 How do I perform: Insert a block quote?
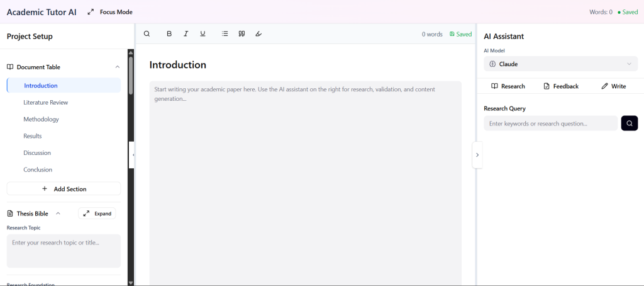pos(241,34)
